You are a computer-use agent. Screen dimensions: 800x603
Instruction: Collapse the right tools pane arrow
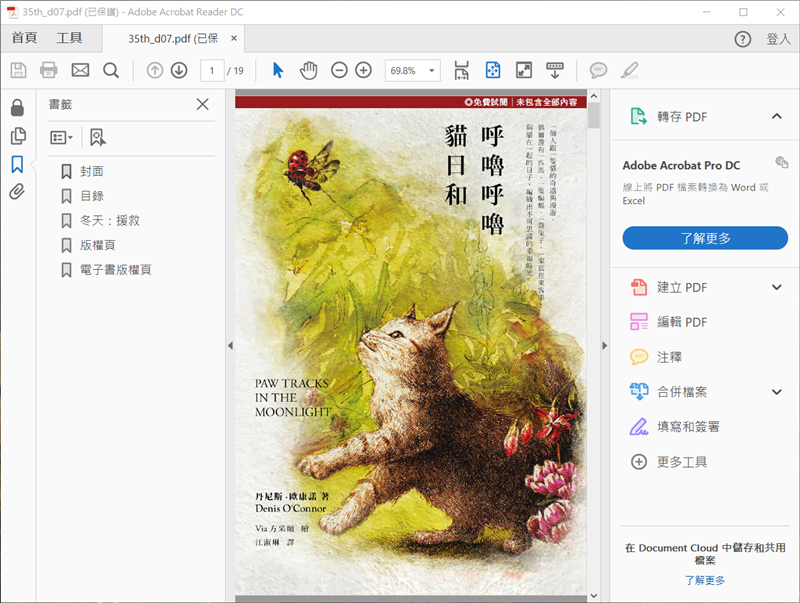604,345
